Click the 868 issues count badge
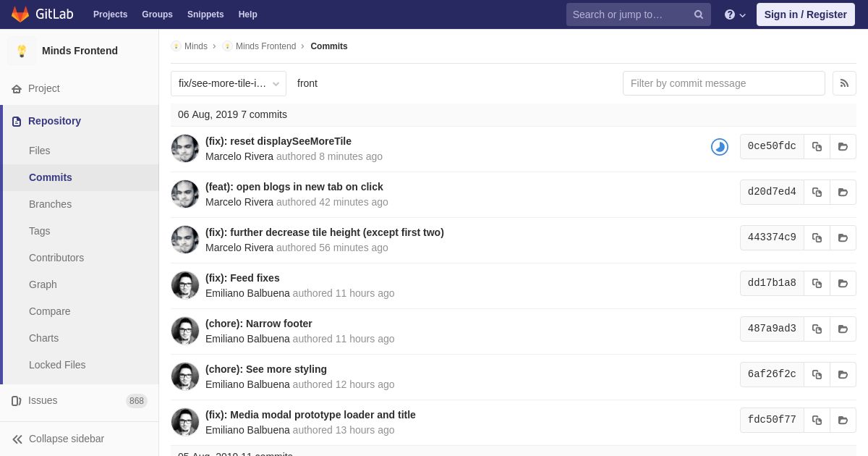 pos(137,401)
